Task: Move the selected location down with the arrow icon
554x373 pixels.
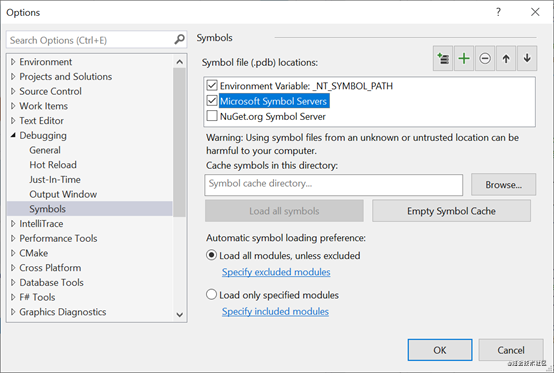Action: (527, 58)
